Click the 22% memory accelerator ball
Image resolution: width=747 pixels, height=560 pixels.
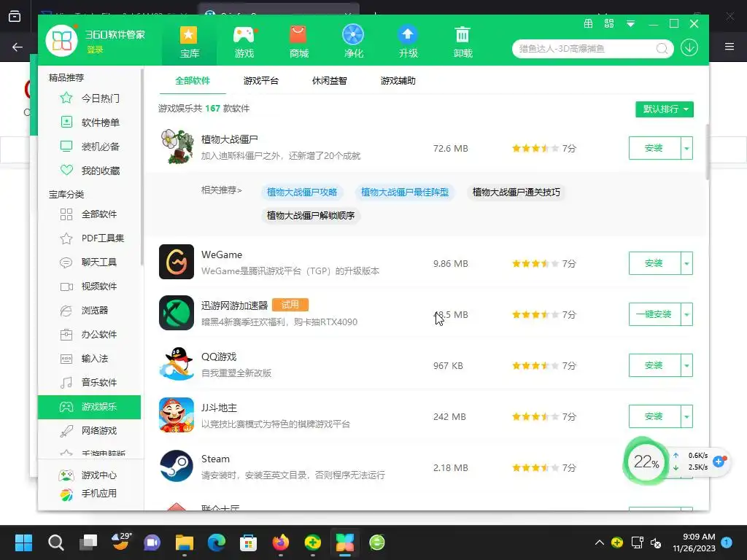tap(646, 461)
